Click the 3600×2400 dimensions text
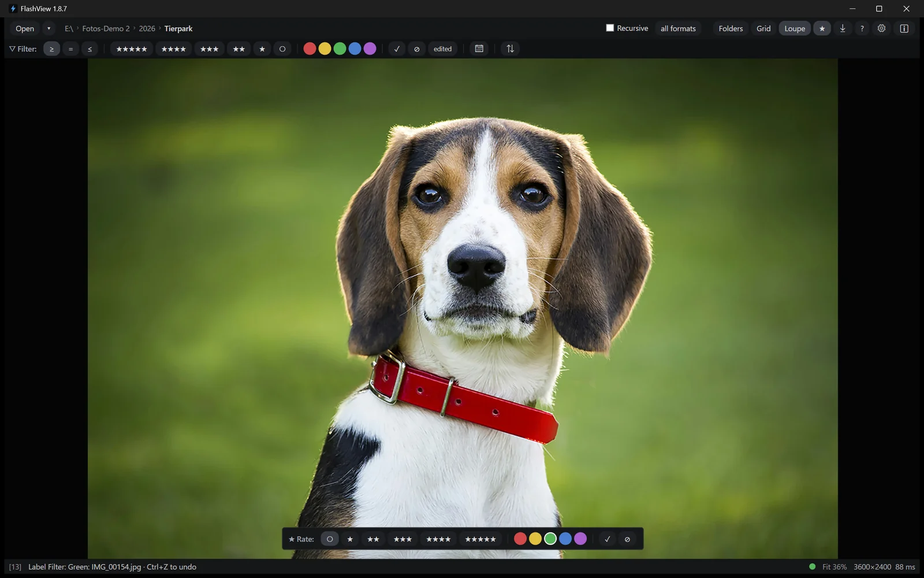924x578 pixels. pyautogui.click(x=872, y=567)
